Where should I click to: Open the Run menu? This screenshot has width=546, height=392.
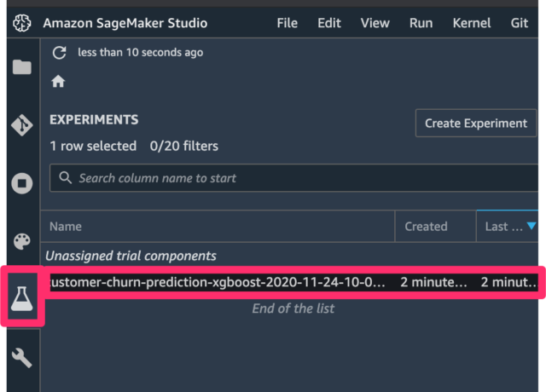click(421, 23)
